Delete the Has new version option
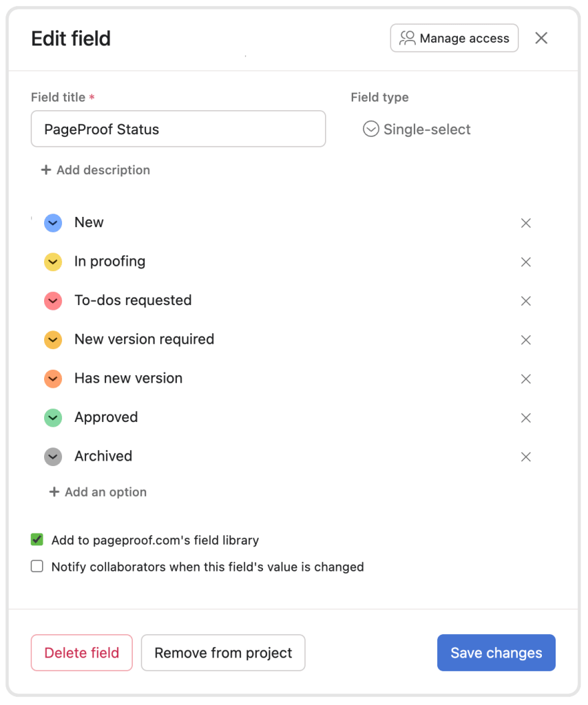The height and width of the screenshot is (705, 588). [526, 379]
